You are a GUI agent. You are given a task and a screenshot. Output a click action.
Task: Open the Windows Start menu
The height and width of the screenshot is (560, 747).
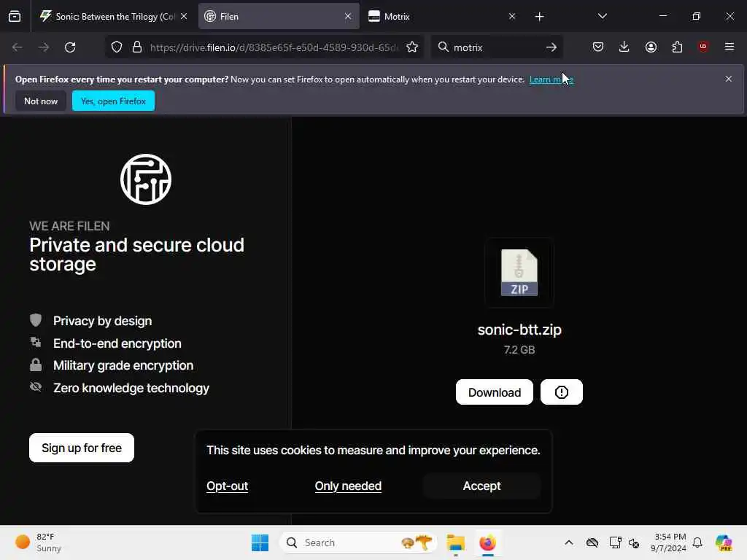pyautogui.click(x=260, y=542)
